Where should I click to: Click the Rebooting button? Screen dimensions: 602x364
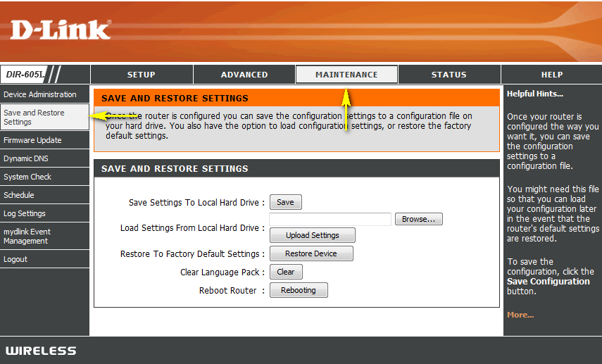(x=299, y=290)
